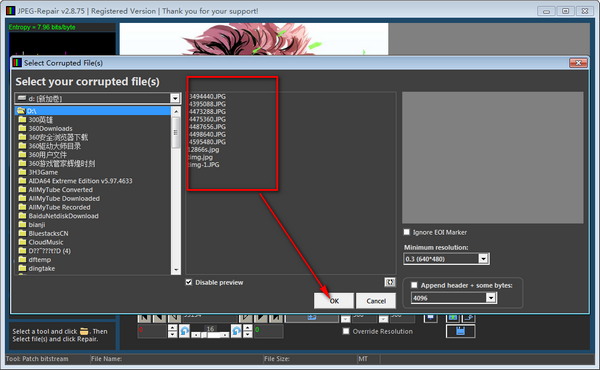Select the D:\ root folder icon

pos(21,111)
